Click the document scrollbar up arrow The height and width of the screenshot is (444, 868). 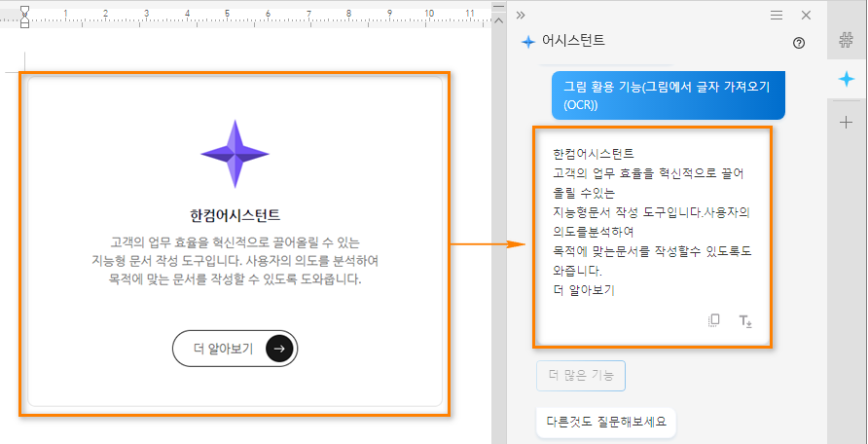(x=499, y=20)
